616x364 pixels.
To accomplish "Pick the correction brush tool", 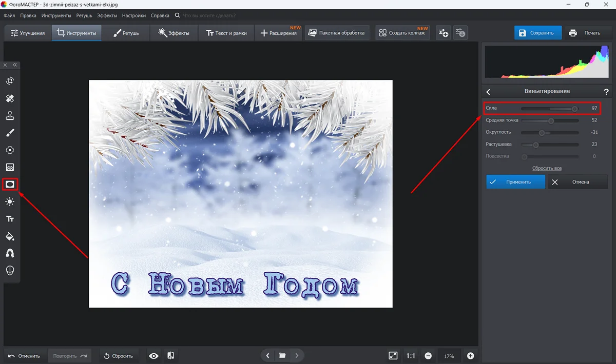I will 10,133.
